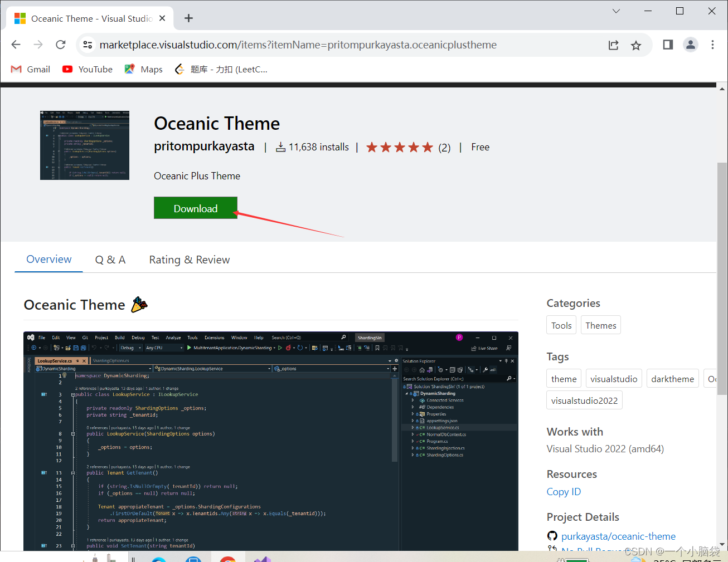Download the Oceanic Theme extension
The height and width of the screenshot is (562, 728).
click(x=196, y=208)
